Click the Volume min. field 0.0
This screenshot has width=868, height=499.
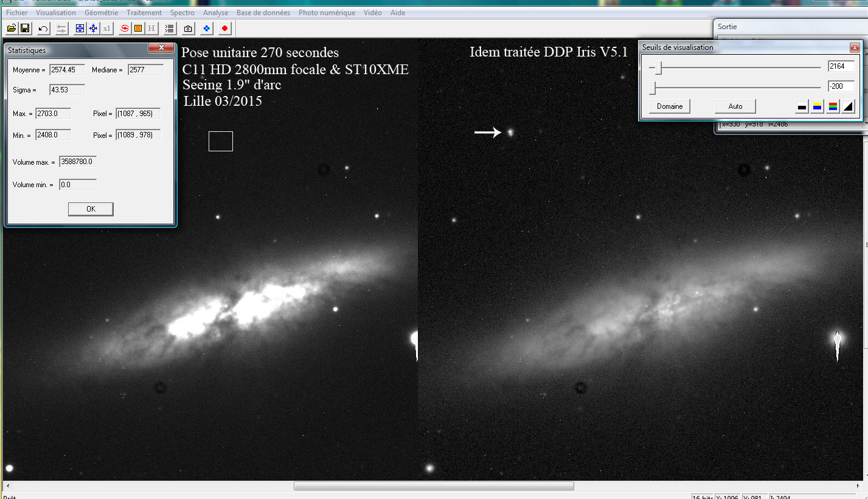[x=78, y=185]
